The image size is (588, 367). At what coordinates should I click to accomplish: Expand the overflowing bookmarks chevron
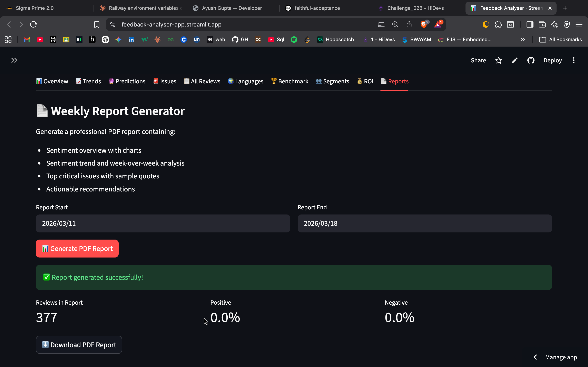523,39
